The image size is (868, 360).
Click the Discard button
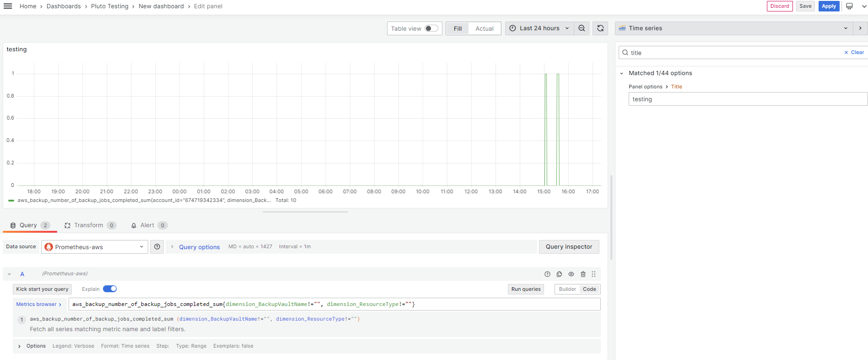pos(780,6)
